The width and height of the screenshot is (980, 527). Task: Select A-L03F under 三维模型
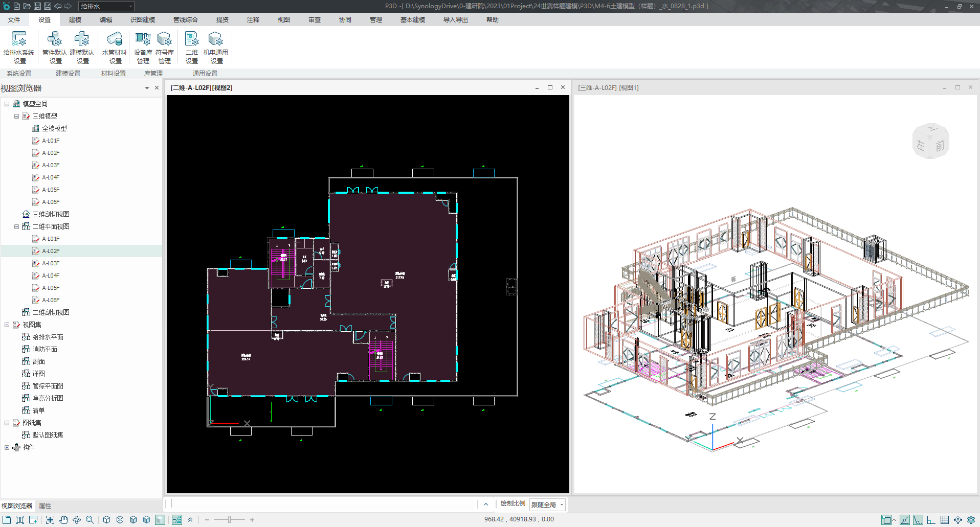51,165
